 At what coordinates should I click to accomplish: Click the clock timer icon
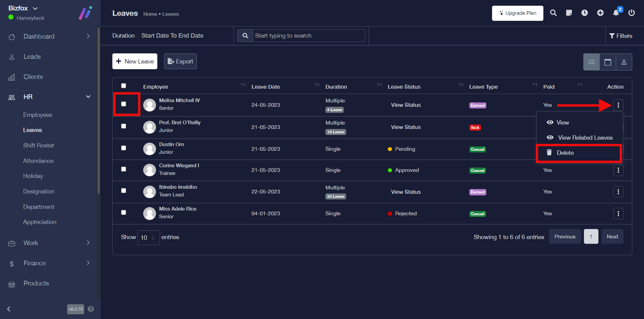click(585, 13)
